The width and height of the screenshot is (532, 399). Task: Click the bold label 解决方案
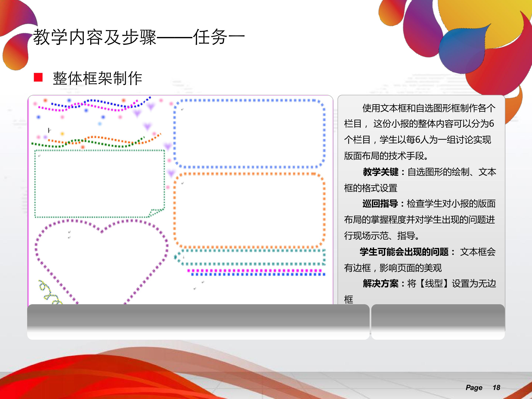[381, 284]
